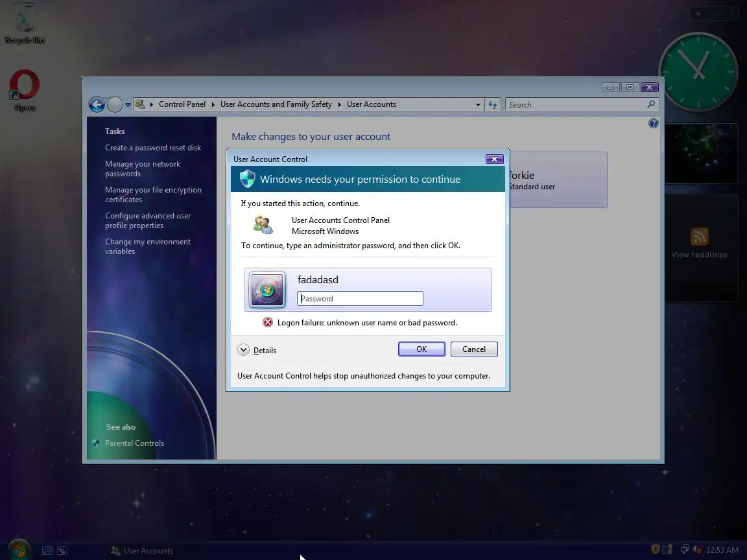Click the User Accounts Control Panel program icon

pos(263,225)
